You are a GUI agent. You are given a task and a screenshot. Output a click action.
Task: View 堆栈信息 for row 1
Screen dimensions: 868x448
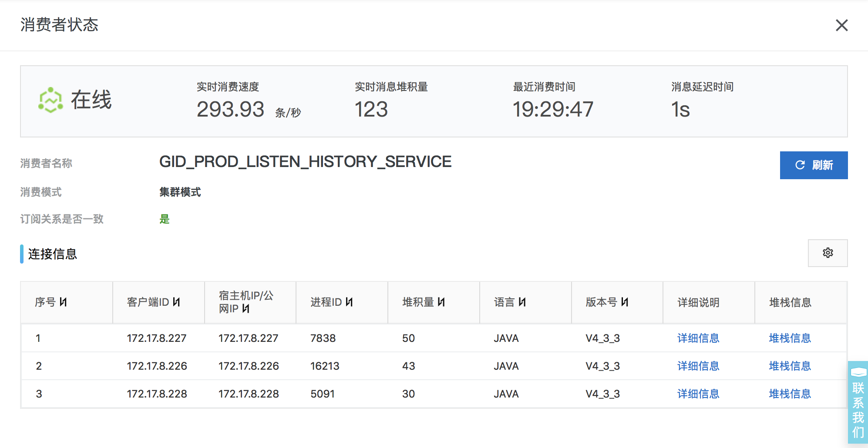point(790,338)
